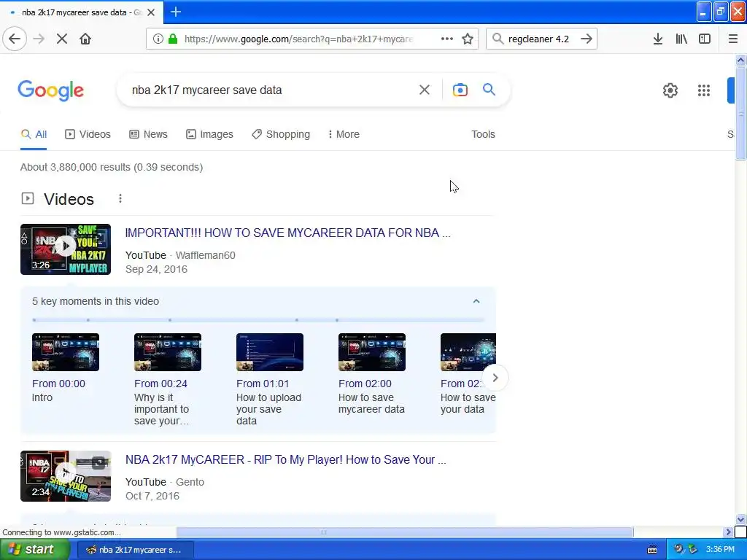Open the Firefox home page icon
The width and height of the screenshot is (747, 560).
point(85,39)
